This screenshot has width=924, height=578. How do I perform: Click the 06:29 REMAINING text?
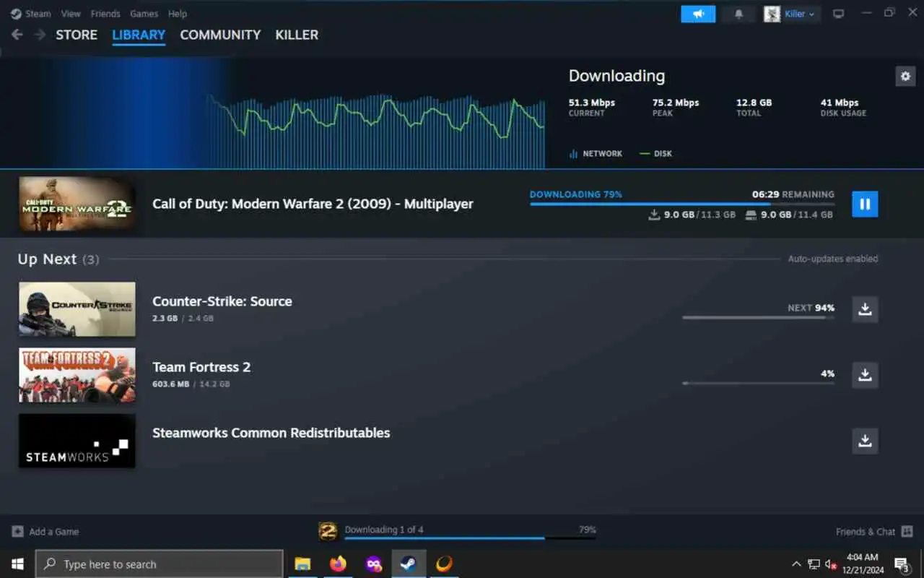793,194
